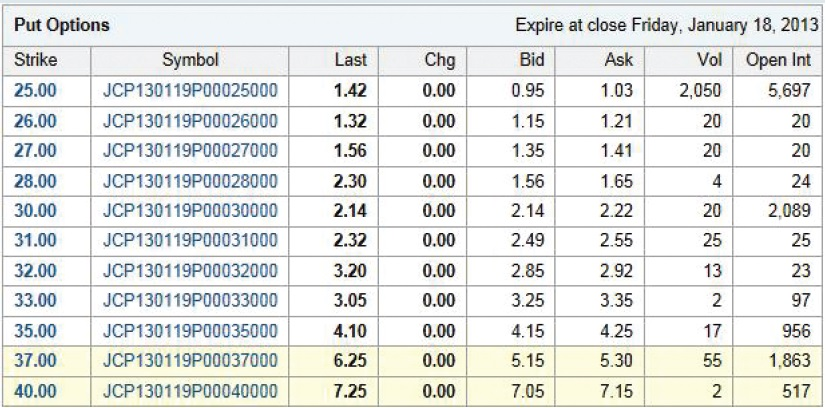Select the Vol column header

pos(708,60)
